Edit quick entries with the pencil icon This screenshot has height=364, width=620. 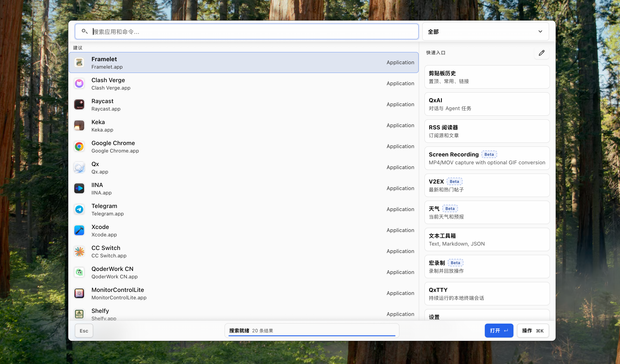541,53
